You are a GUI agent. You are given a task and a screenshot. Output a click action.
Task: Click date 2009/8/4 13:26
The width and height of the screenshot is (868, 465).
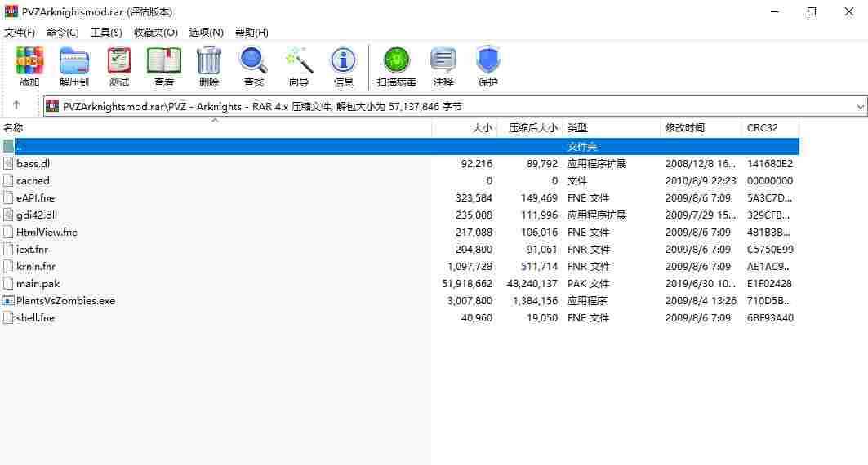pos(701,301)
